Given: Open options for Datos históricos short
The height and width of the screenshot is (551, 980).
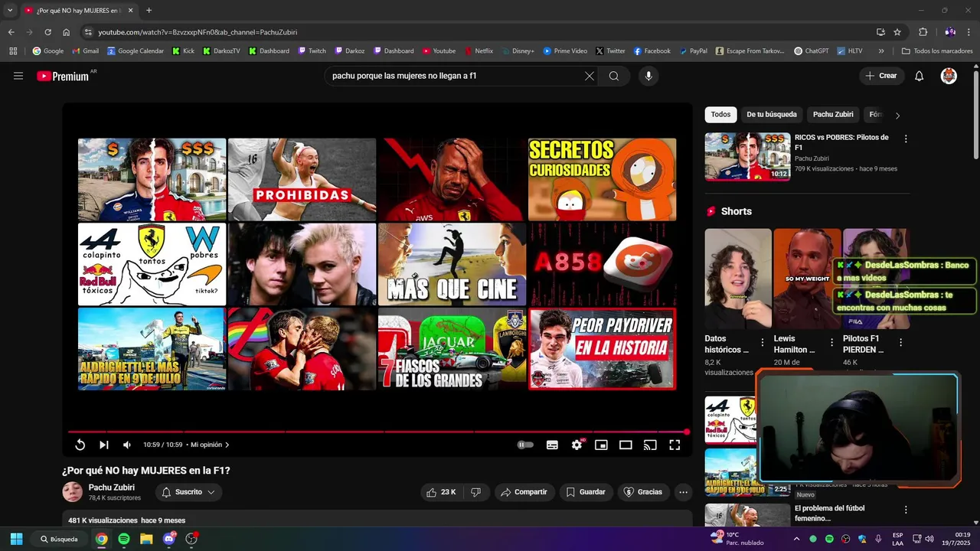Looking at the screenshot, I should 762,343.
